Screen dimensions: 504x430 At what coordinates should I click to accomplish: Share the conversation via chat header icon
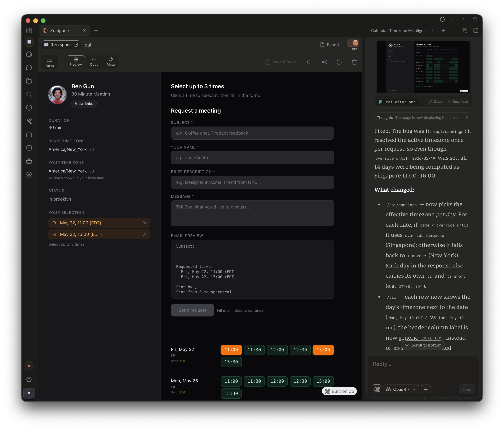454,30
